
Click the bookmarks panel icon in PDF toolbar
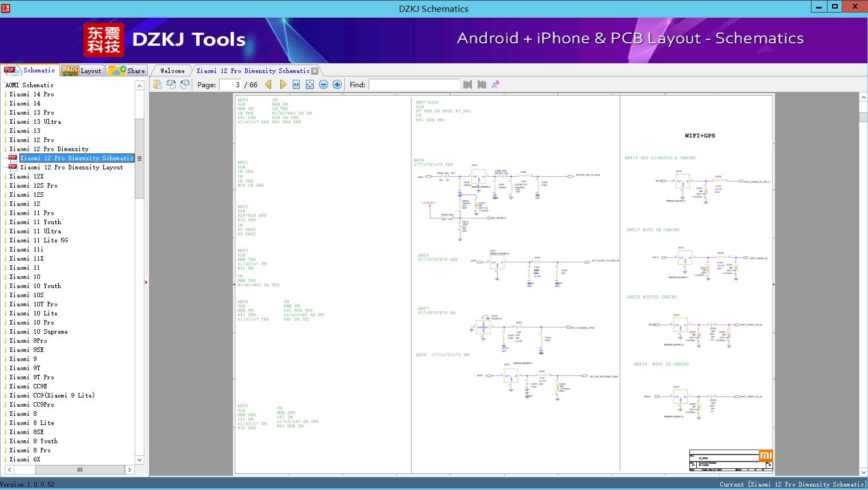coord(158,84)
